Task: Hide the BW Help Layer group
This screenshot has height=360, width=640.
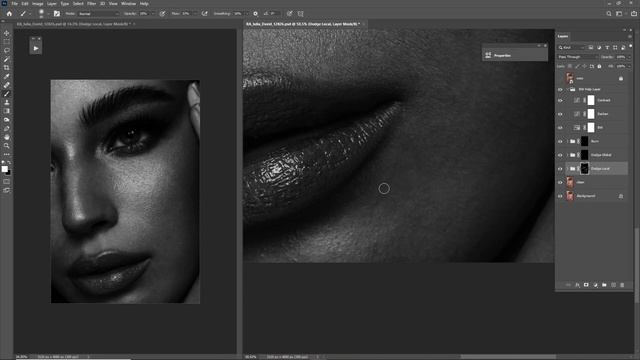Action: click(560, 89)
